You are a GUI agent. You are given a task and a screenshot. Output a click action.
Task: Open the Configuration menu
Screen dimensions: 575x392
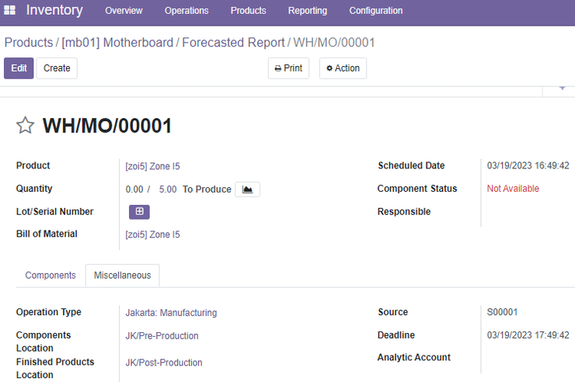click(x=376, y=11)
